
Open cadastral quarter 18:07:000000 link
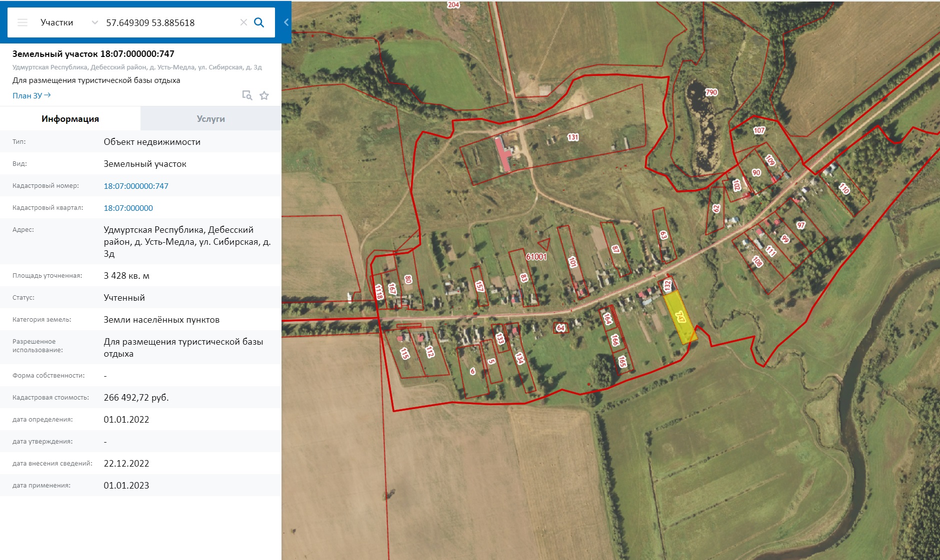click(128, 208)
